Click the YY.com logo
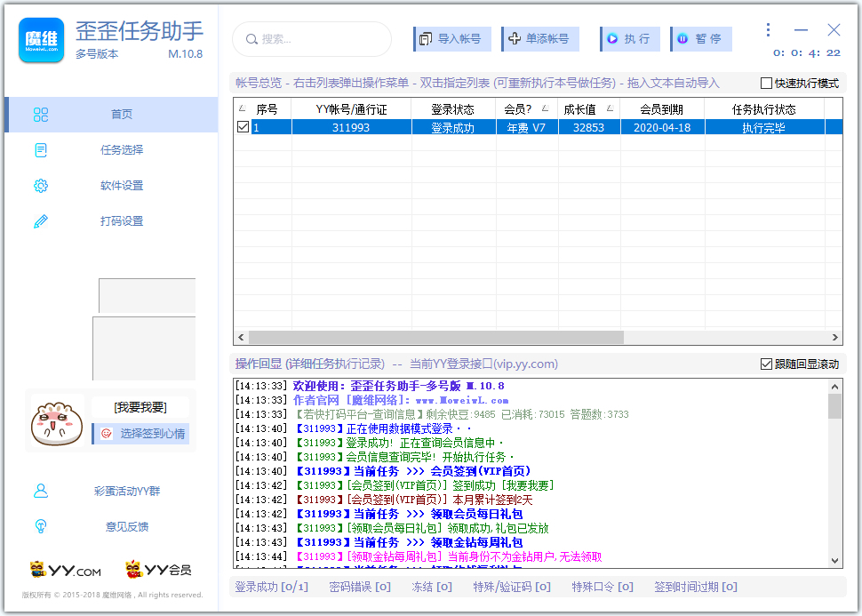This screenshot has height=616, width=862. (x=66, y=570)
